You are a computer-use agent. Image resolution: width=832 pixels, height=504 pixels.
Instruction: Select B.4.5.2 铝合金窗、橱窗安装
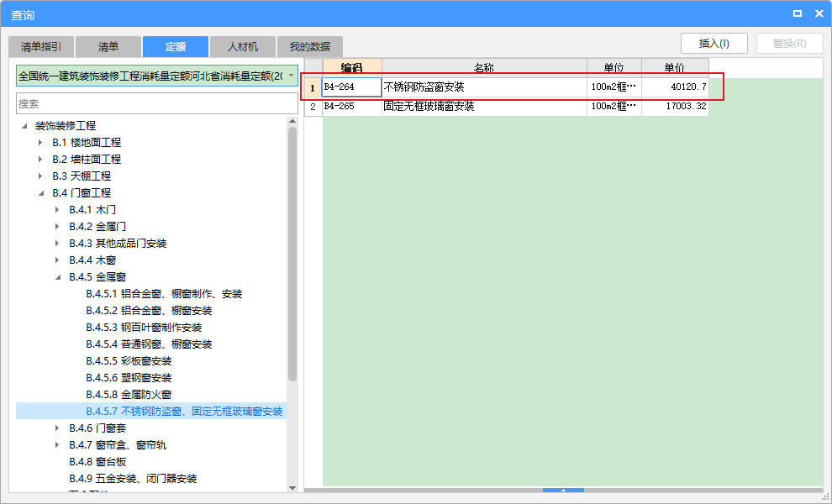pos(149,311)
